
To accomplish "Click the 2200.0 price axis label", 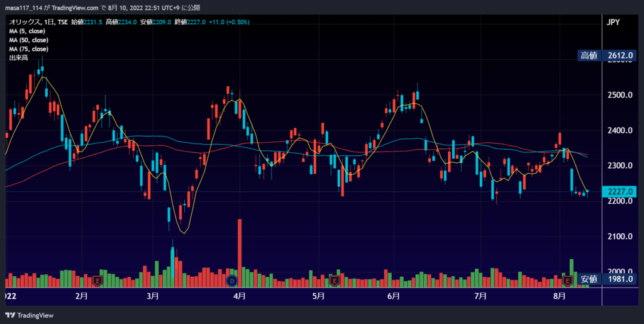I will (619, 201).
